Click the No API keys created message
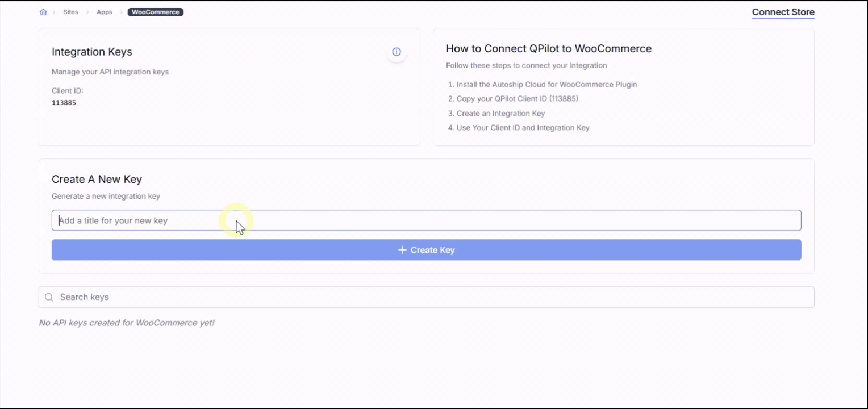 coord(127,323)
